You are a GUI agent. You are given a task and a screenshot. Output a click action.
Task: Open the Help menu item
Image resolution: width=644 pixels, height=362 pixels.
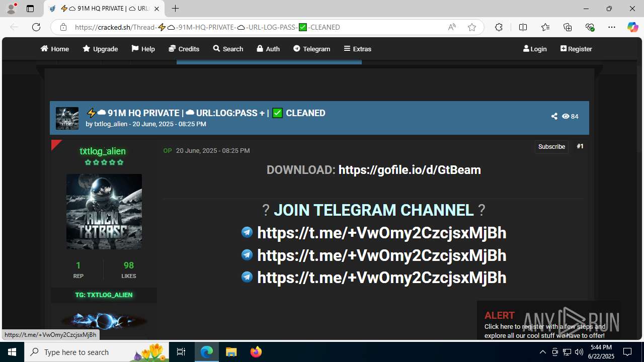click(143, 49)
